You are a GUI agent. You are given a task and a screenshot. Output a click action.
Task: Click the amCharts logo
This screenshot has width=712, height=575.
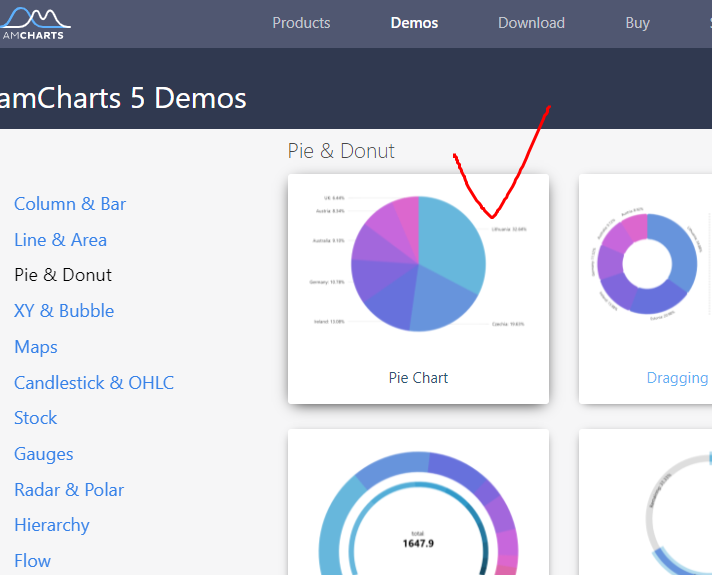pos(35,24)
